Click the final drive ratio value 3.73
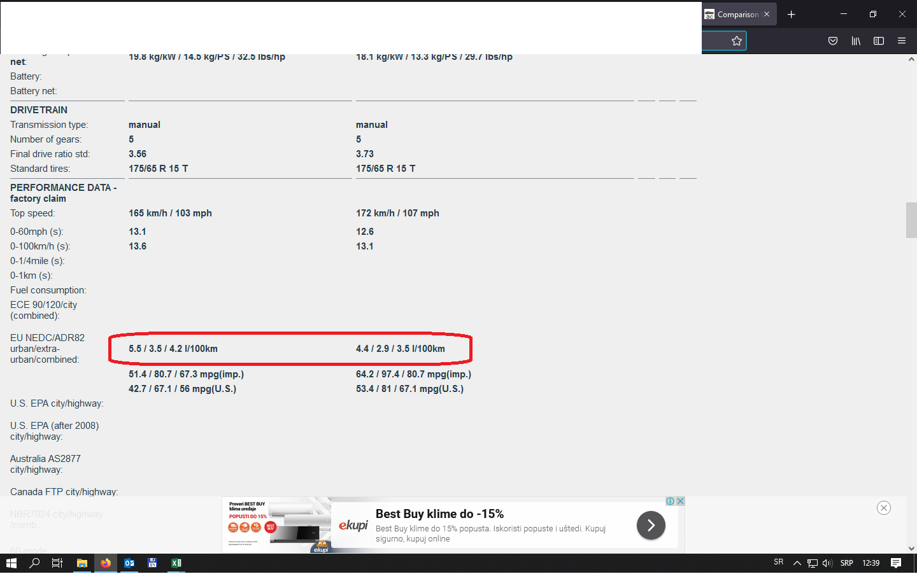917x588 pixels. [365, 154]
